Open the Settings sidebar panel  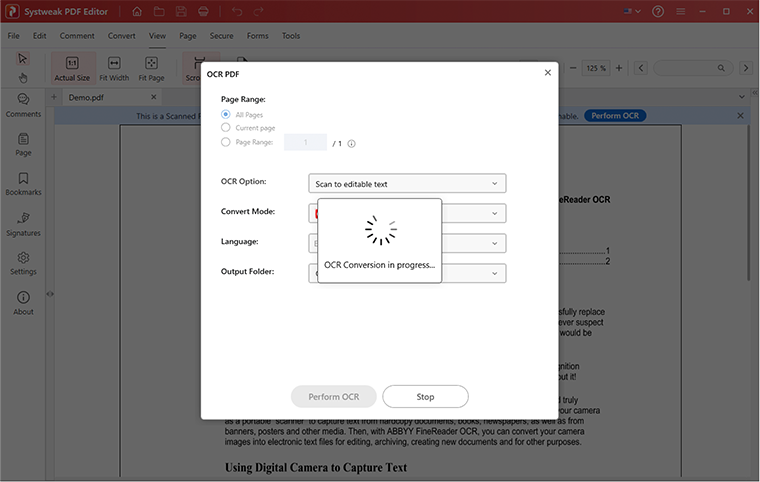click(x=23, y=263)
